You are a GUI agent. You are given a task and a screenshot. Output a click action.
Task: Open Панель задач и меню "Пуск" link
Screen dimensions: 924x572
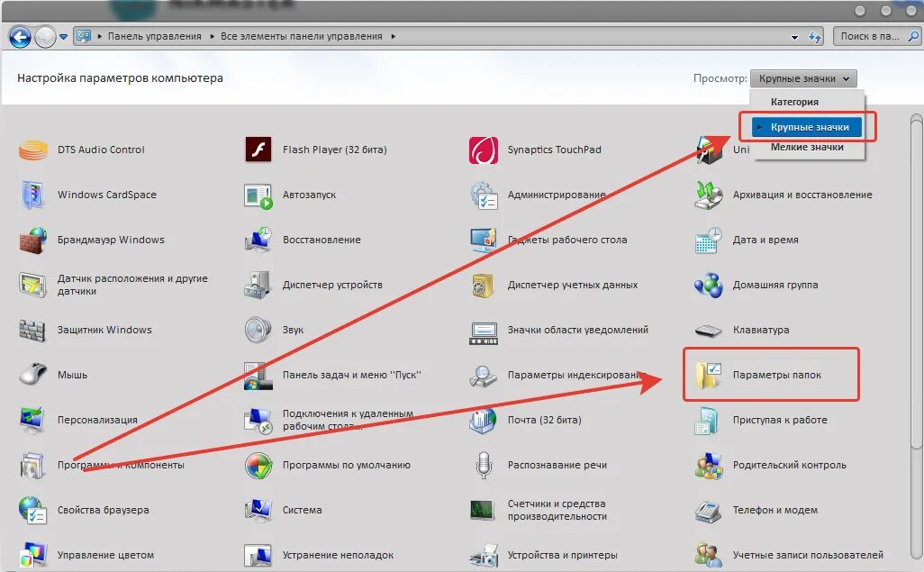tap(352, 375)
